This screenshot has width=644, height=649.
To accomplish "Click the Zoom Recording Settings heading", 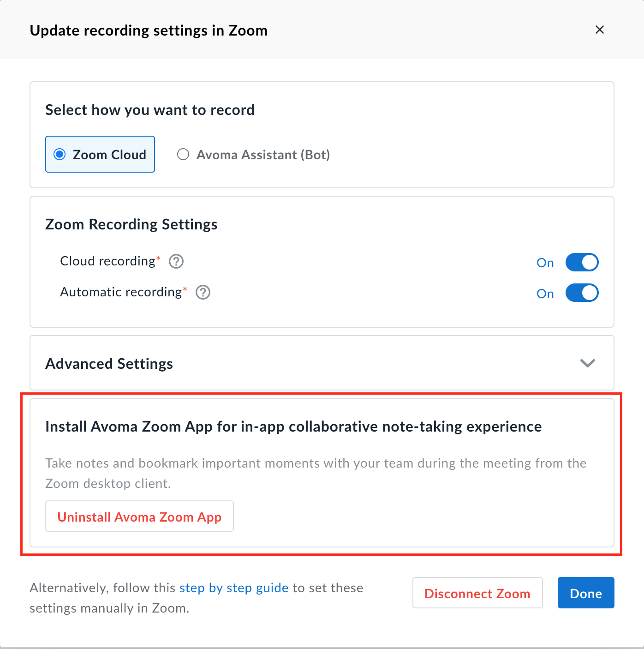I will click(x=131, y=224).
